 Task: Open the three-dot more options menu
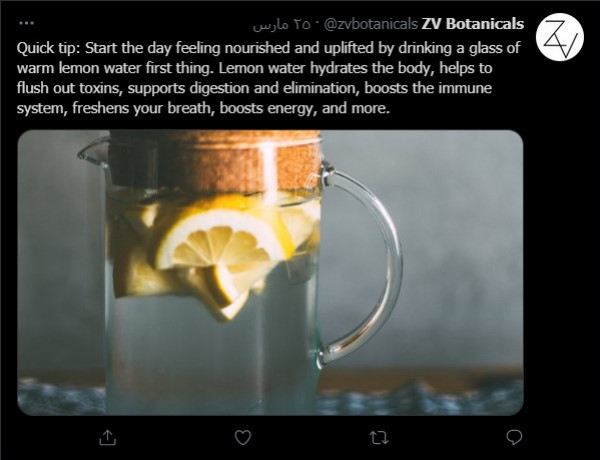pos(26,23)
